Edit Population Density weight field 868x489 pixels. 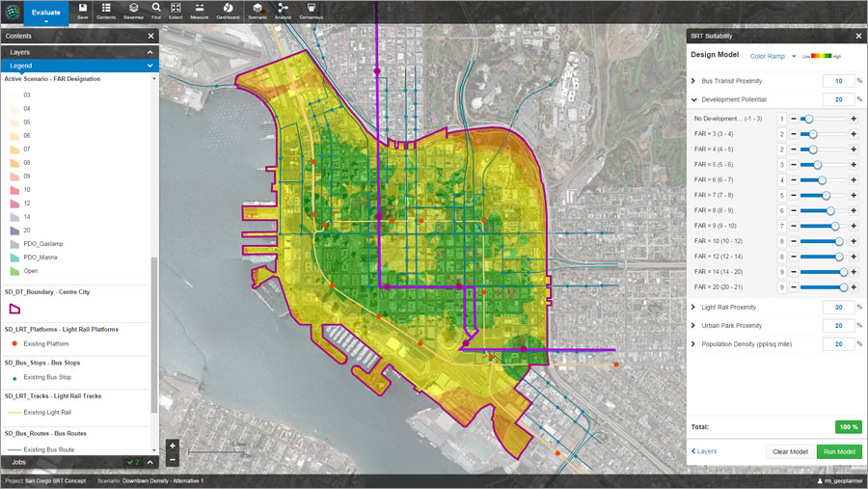(839, 344)
